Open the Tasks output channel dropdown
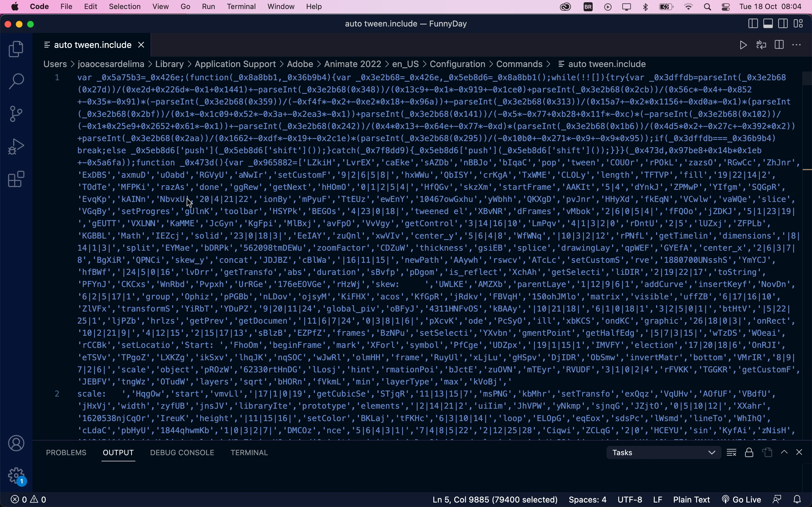The height and width of the screenshot is (507, 812). (x=663, y=453)
